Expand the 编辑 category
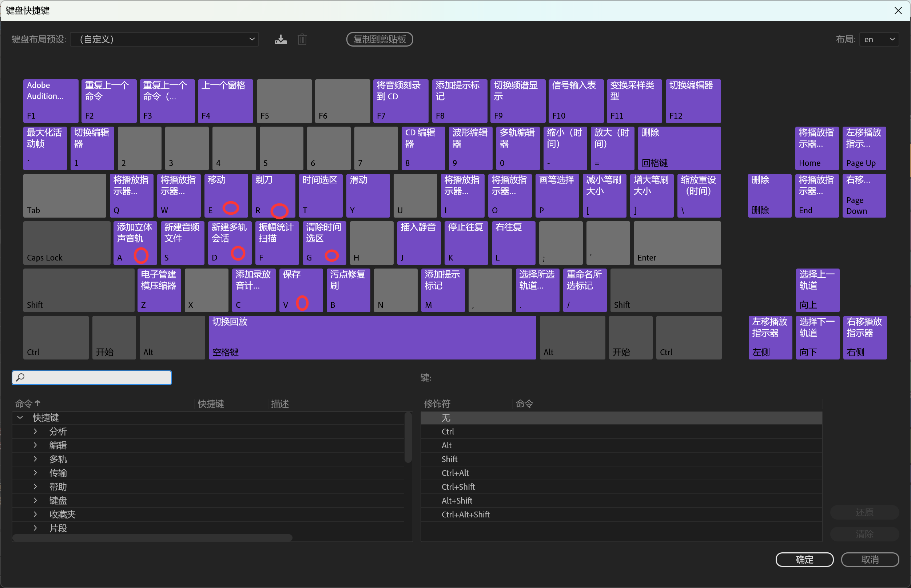 coord(35,445)
